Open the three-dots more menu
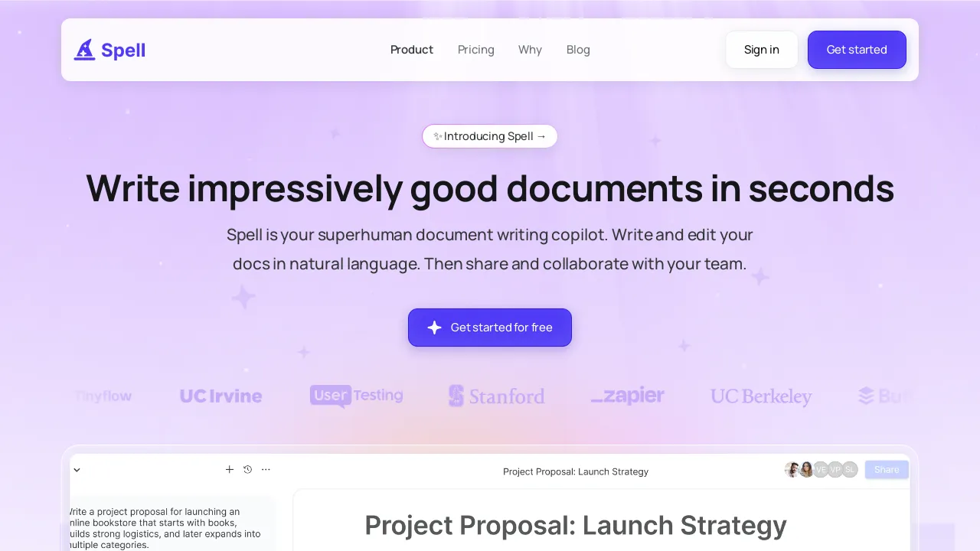The width and height of the screenshot is (980, 551). pyautogui.click(x=266, y=469)
